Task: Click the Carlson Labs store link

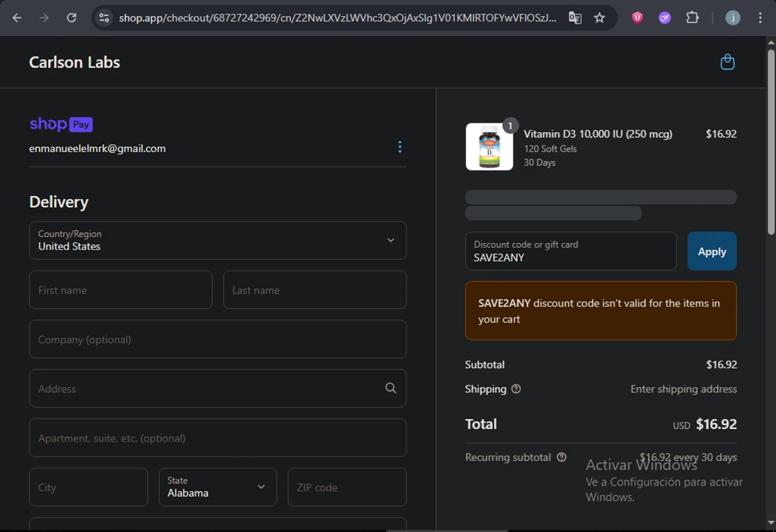Action: (74, 62)
